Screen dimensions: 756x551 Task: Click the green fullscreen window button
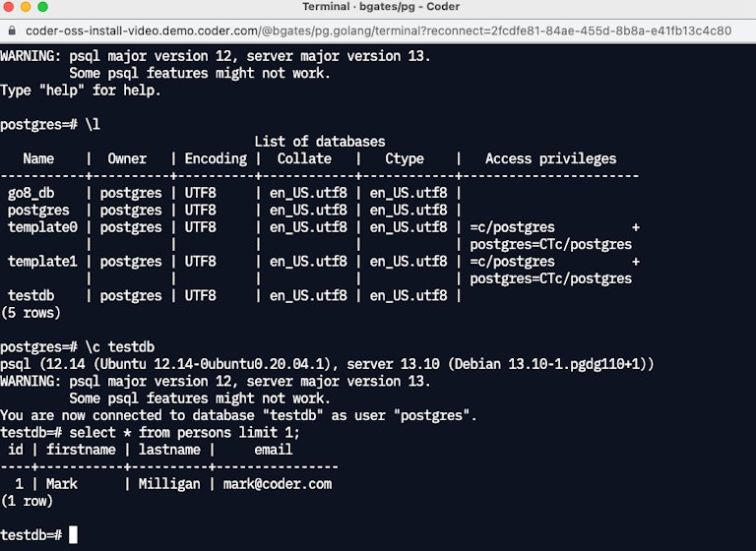coord(43,6)
